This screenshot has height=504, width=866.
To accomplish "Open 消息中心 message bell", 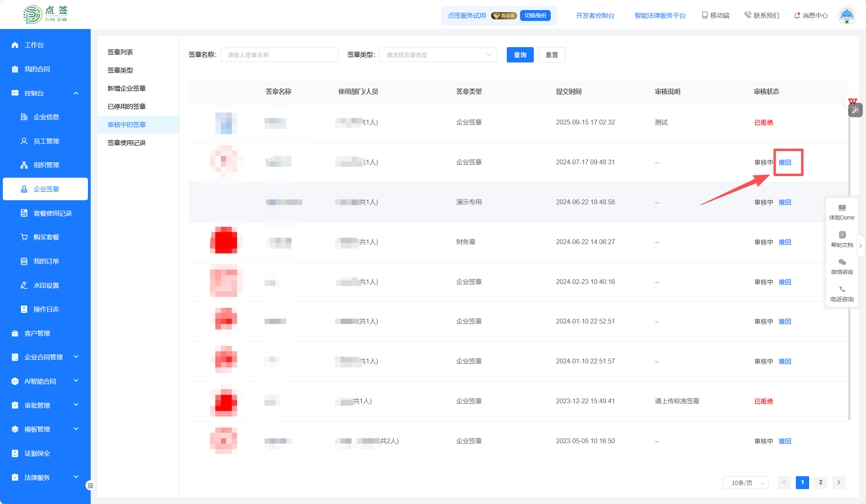I will pyautogui.click(x=797, y=16).
